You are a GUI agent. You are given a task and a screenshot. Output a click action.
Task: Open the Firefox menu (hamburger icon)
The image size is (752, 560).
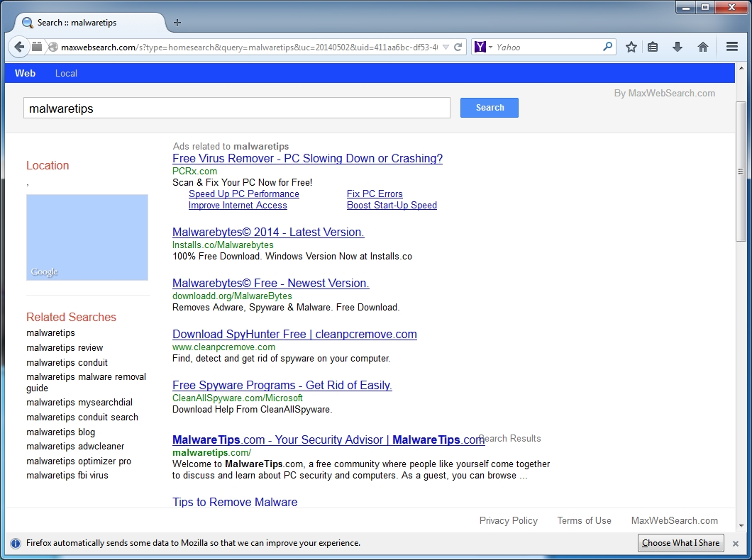pos(732,46)
